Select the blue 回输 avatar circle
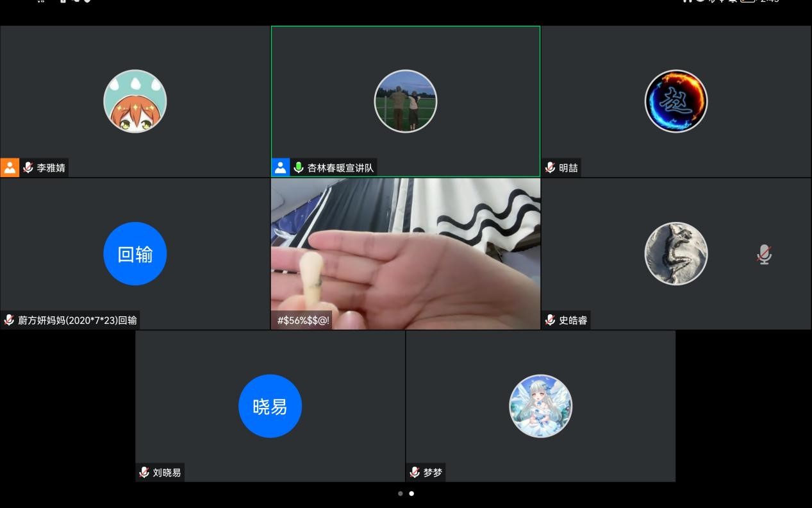Screen dimensions: 812x508 click(135, 254)
